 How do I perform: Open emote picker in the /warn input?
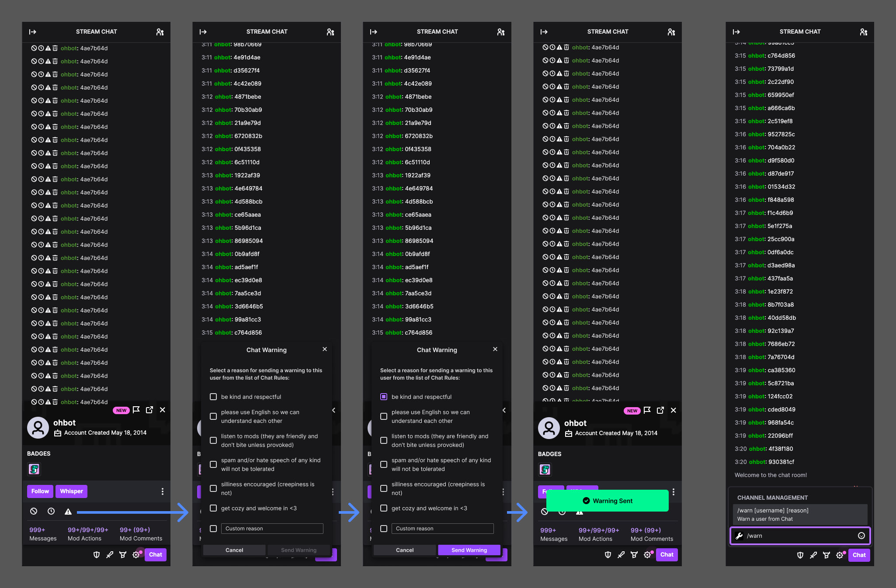[x=861, y=536]
